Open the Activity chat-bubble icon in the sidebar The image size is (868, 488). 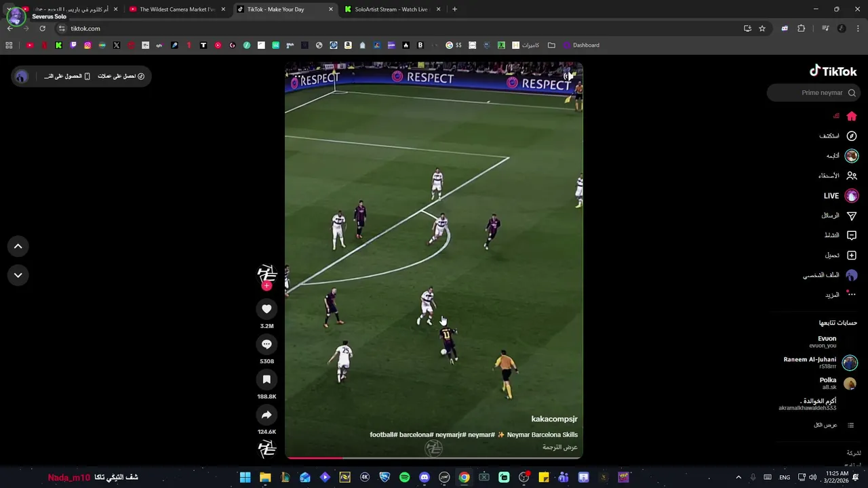tap(852, 235)
